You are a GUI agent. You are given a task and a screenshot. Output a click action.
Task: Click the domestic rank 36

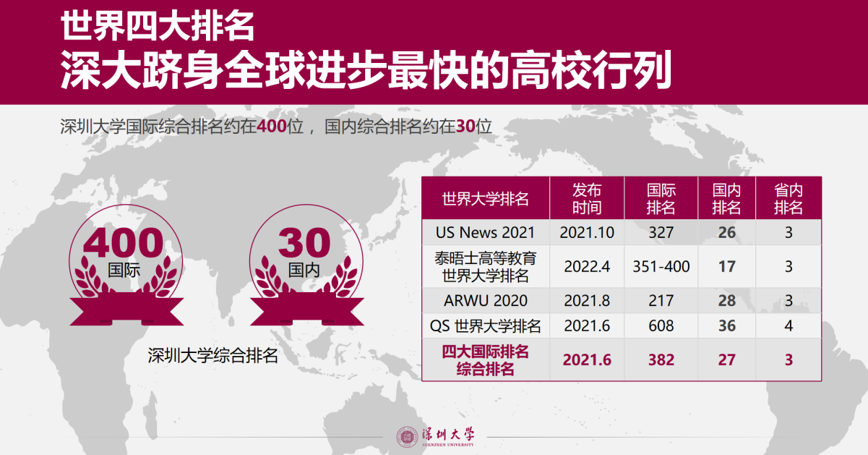click(727, 326)
